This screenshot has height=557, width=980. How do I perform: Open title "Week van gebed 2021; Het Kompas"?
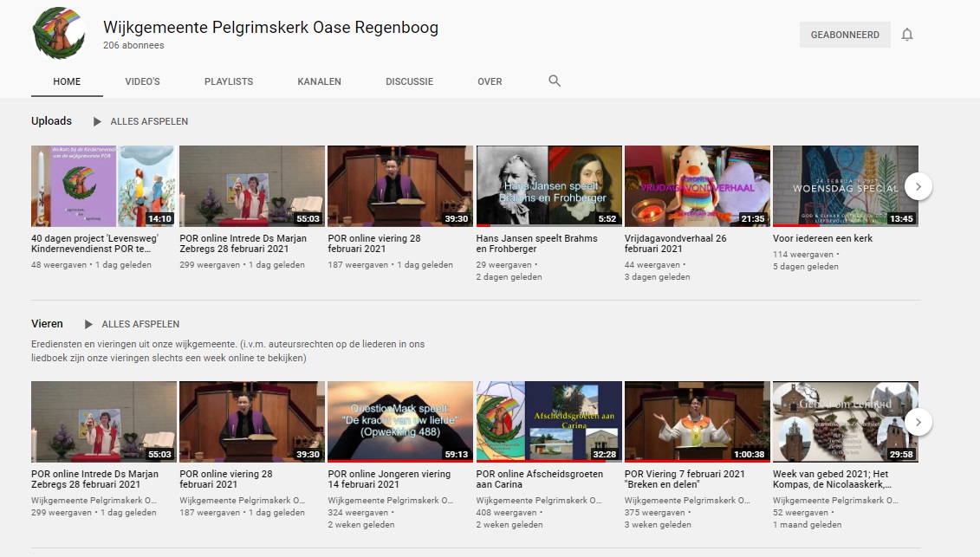point(832,479)
